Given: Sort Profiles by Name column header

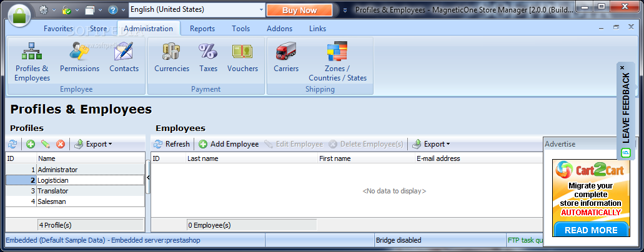Looking at the screenshot, I should pyautogui.click(x=91, y=158).
